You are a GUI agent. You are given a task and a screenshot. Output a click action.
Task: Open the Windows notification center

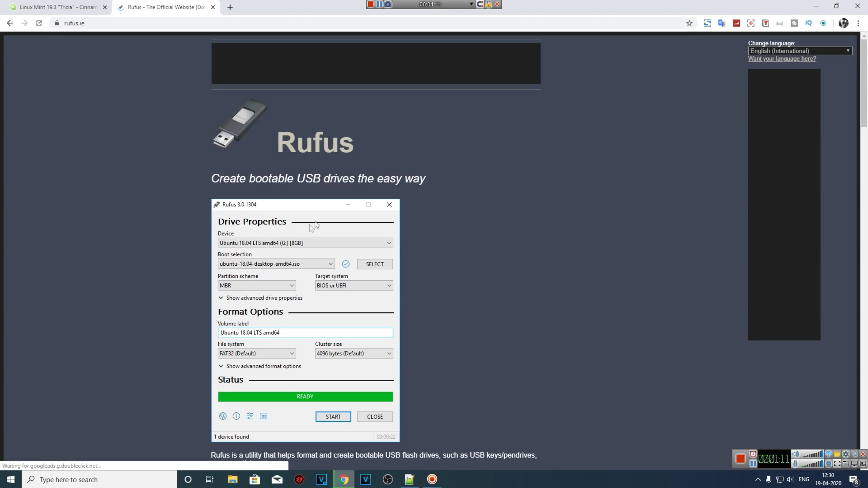(x=854, y=479)
